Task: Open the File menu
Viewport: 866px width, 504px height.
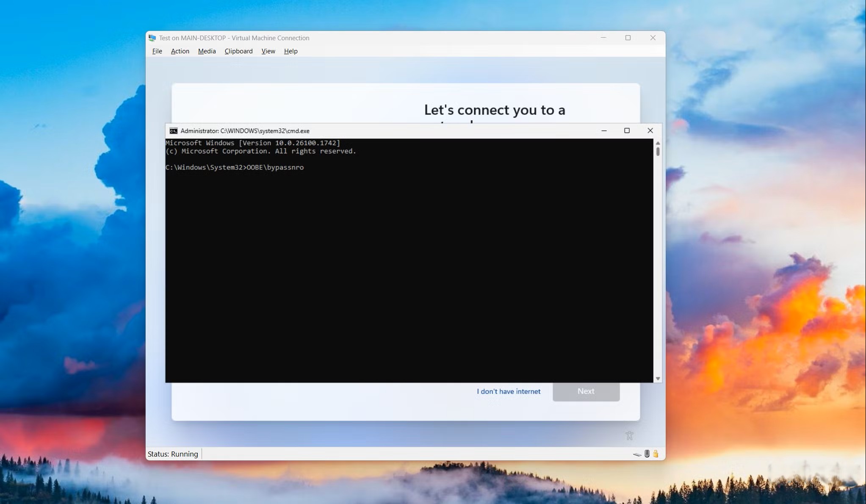Action: click(x=157, y=51)
